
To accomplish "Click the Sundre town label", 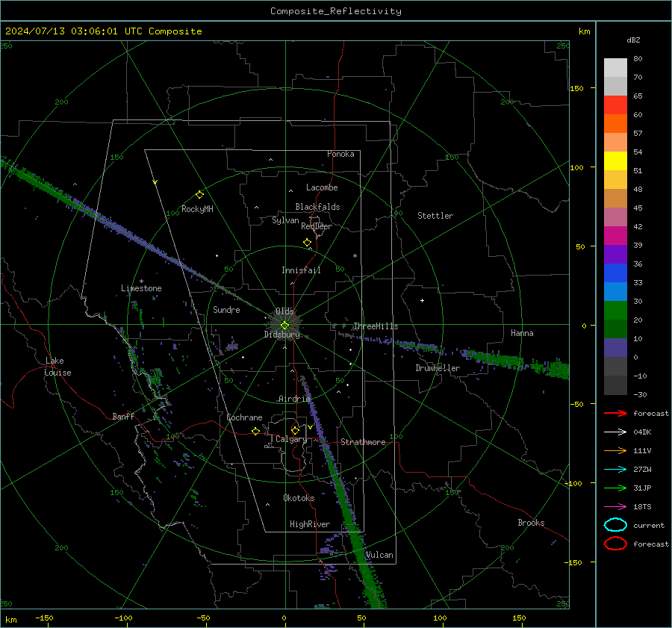I will (226, 309).
